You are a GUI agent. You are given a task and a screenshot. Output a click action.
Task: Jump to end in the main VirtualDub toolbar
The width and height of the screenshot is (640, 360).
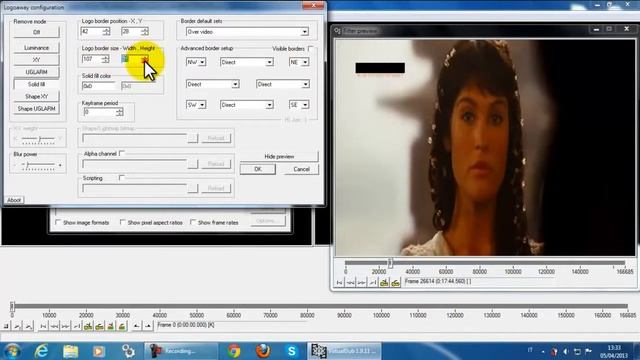[76, 326]
